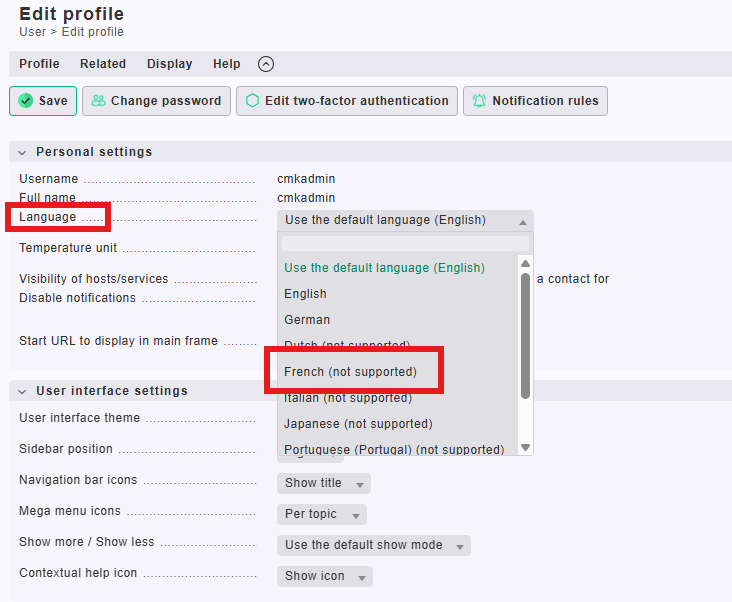Open the Profile menu
The width and height of the screenshot is (732, 602).
(39, 64)
